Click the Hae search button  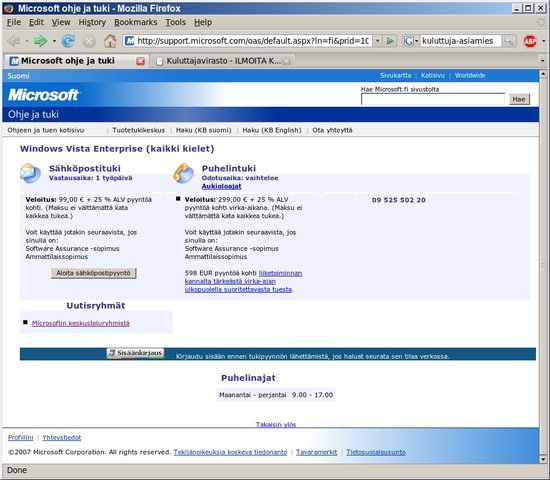tap(519, 99)
